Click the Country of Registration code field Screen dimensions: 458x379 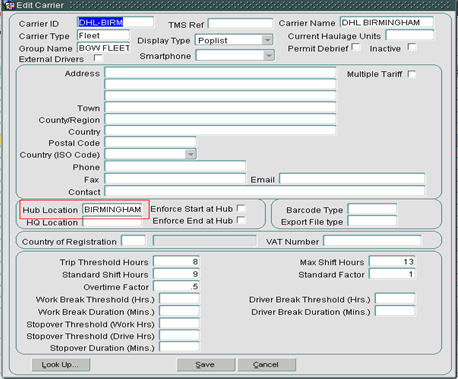(x=133, y=241)
